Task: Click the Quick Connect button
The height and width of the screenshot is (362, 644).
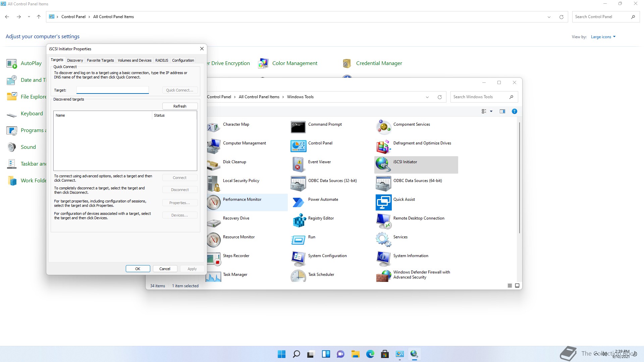Action: coord(180,90)
